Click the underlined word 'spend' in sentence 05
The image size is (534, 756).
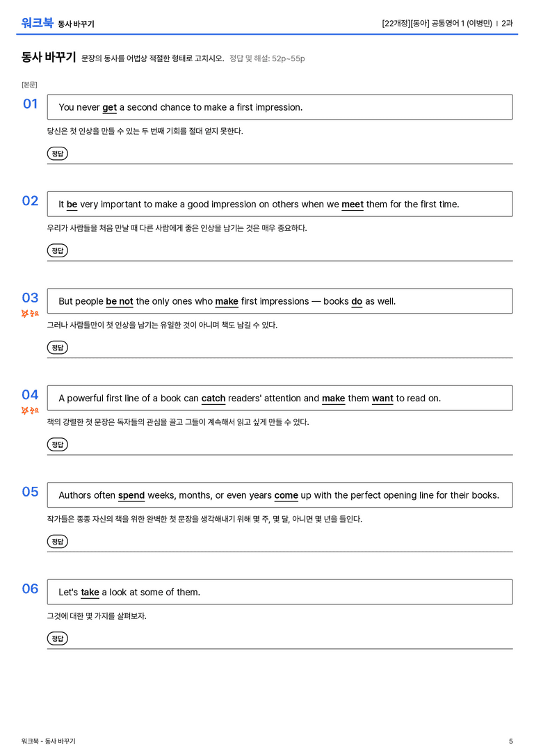click(131, 496)
